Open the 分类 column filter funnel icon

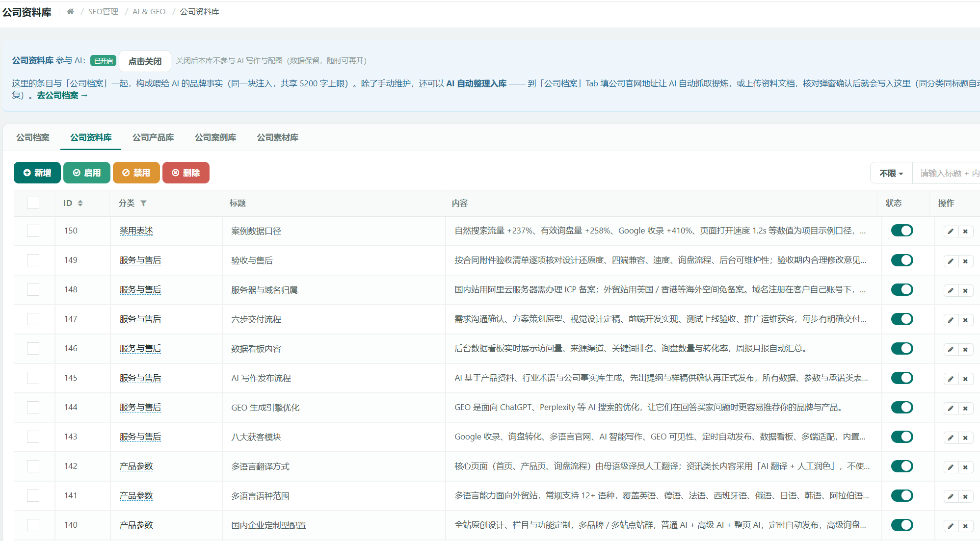(143, 203)
